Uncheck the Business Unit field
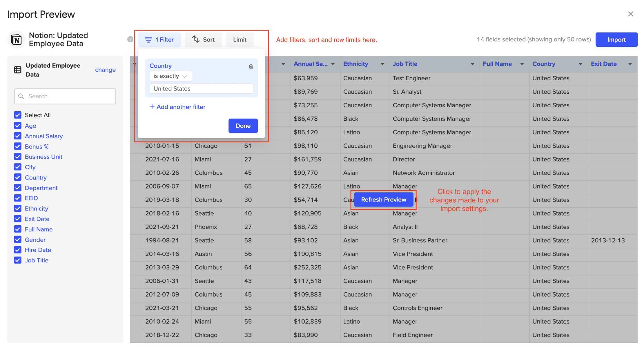644x350 pixels. pos(18,157)
